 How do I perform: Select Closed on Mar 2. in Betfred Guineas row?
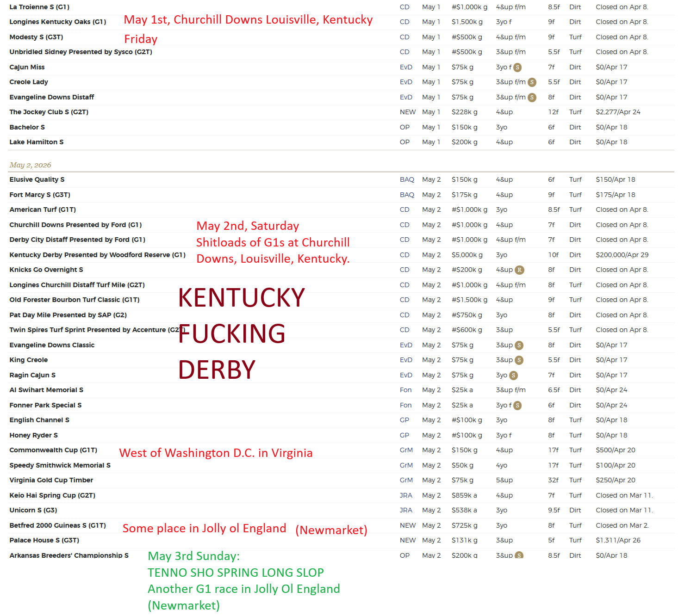(x=622, y=525)
